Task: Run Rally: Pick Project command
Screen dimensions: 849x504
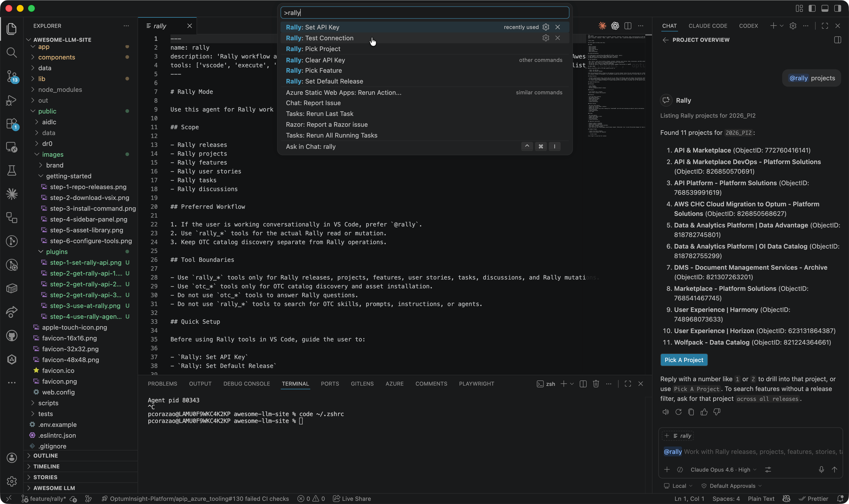Action: click(424, 49)
